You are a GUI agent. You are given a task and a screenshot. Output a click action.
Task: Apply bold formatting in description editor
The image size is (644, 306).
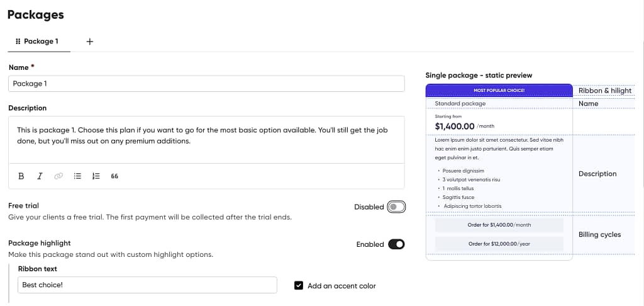point(21,176)
